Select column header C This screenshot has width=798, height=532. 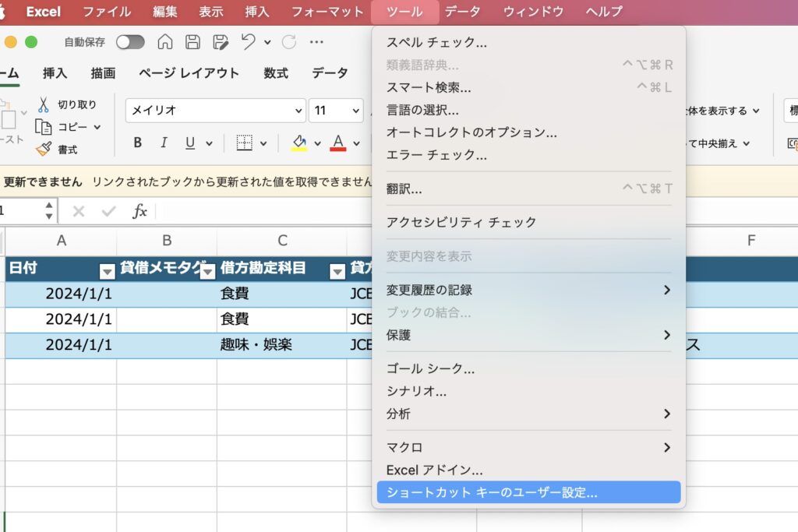(282, 241)
